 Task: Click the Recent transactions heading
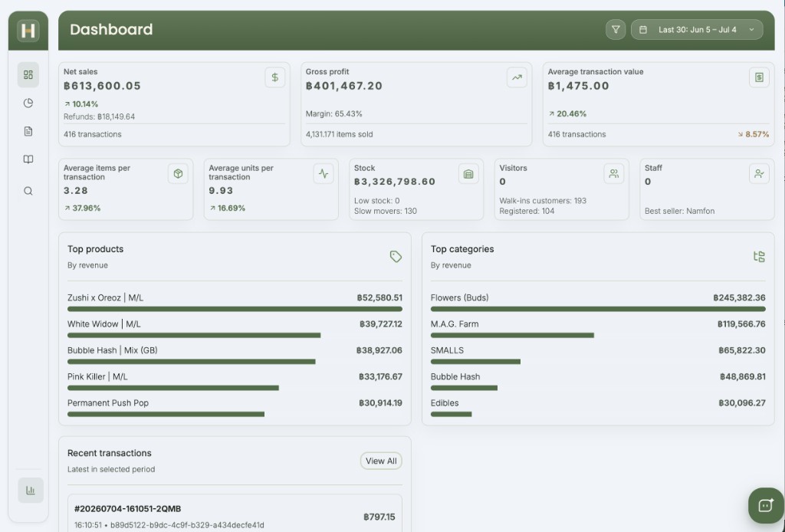click(109, 453)
